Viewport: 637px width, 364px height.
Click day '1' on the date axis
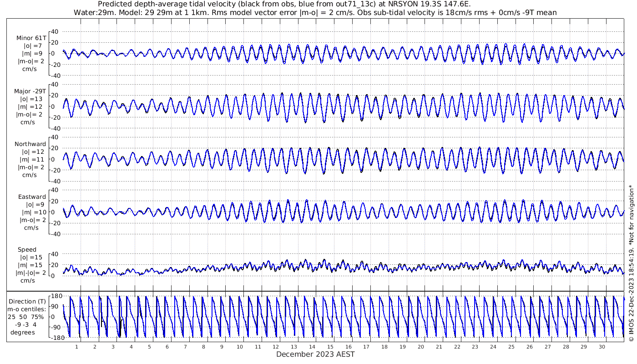click(x=77, y=347)
